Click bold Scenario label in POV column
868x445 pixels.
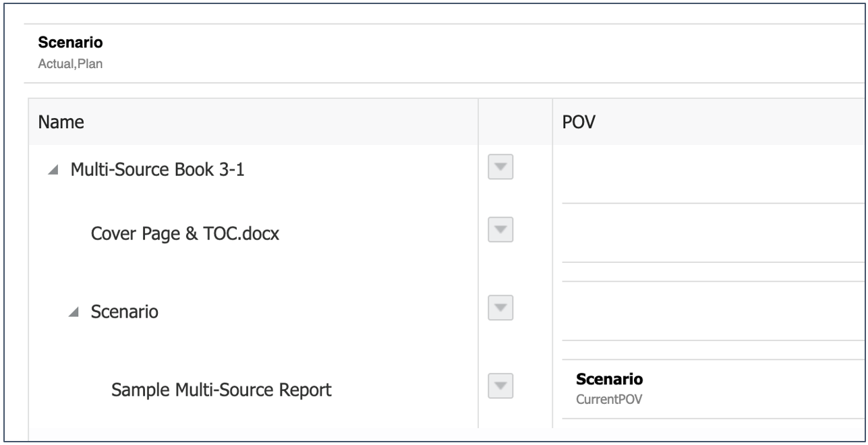[605, 379]
